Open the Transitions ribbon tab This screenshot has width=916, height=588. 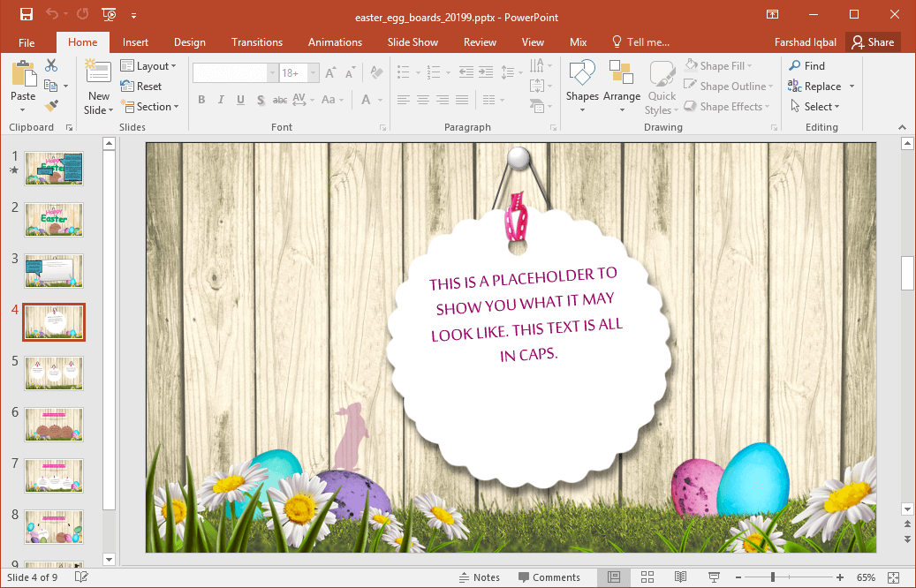click(257, 42)
